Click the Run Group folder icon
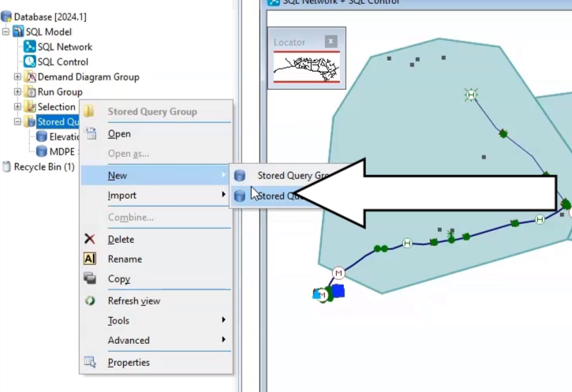Viewport: 572px width, 392px height. coord(30,92)
